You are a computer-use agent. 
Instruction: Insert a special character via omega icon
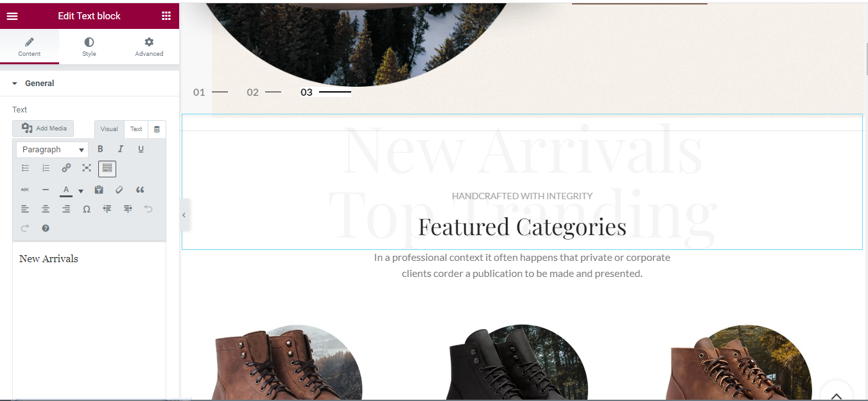coord(87,209)
